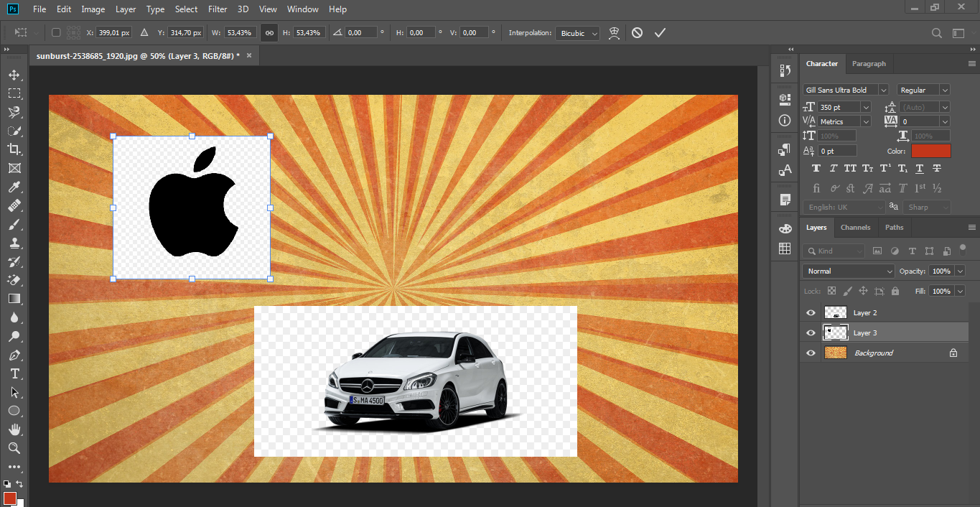Hide the Background layer eye

(811, 353)
